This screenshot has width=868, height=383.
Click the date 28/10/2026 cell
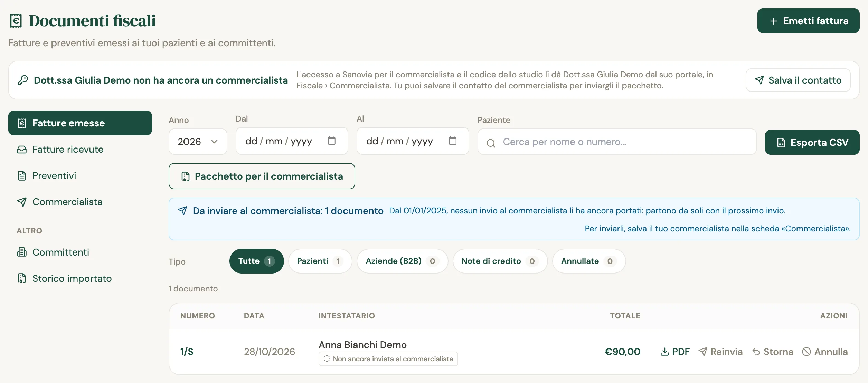(270, 352)
